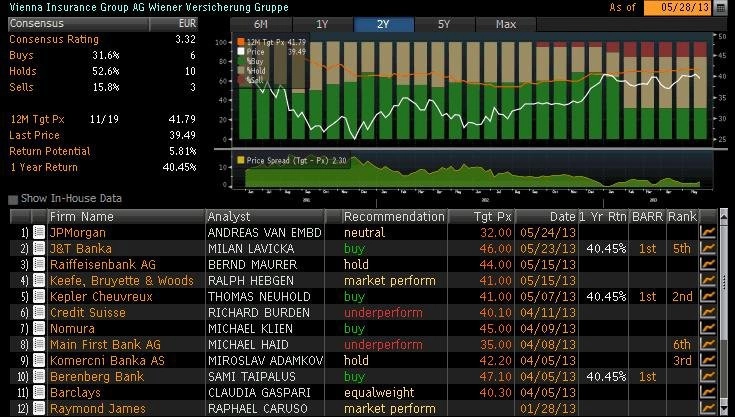Image resolution: width=735 pixels, height=417 pixels.
Task: Open Berenberg Bank firm link
Action: [97, 376]
